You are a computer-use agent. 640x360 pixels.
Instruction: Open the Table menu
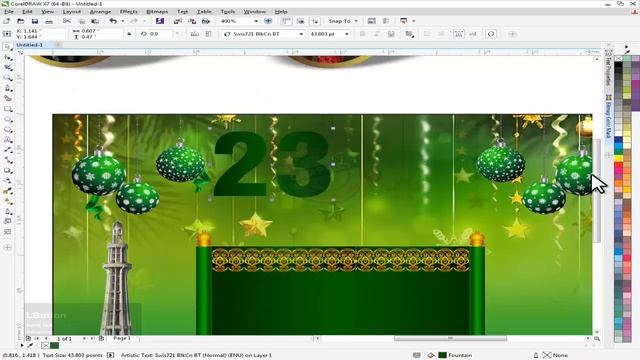(x=204, y=11)
